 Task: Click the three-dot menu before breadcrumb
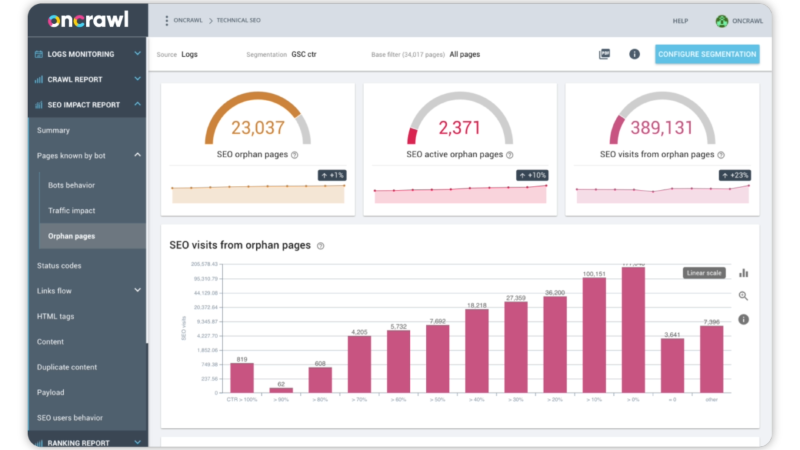click(x=166, y=20)
